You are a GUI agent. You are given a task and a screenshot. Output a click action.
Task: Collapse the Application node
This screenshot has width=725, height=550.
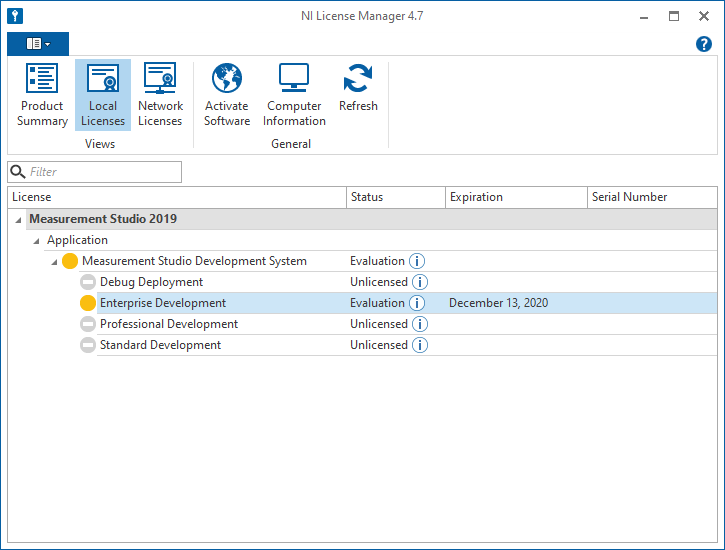(37, 241)
